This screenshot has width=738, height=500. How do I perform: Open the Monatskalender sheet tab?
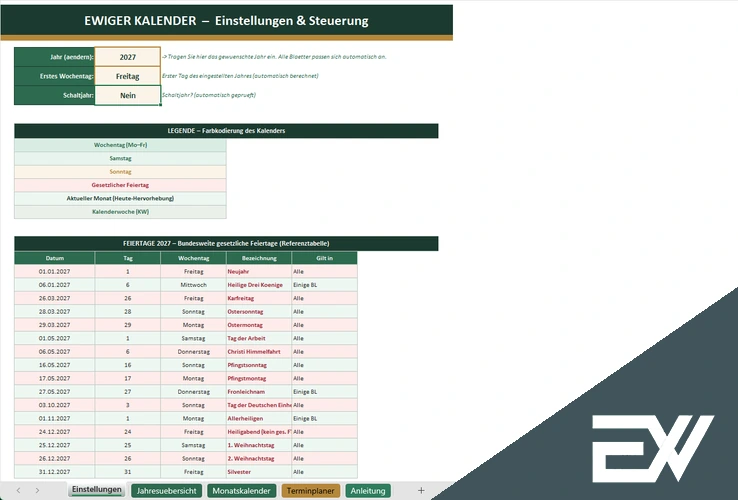point(241,491)
